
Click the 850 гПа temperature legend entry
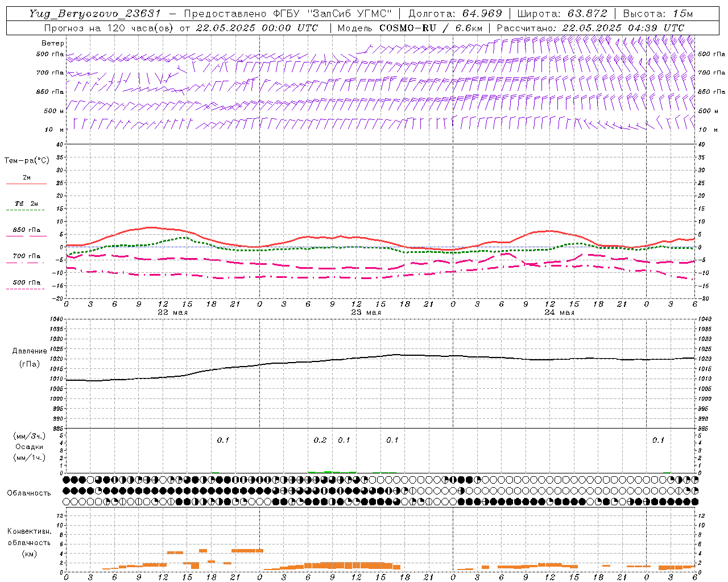(27, 230)
